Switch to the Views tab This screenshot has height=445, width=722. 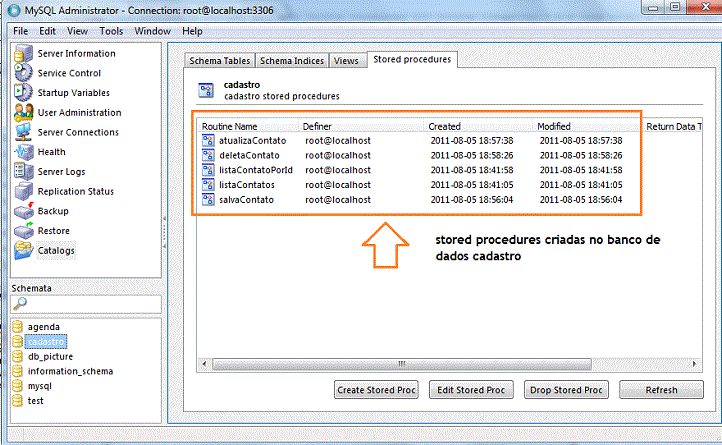pyautogui.click(x=346, y=61)
